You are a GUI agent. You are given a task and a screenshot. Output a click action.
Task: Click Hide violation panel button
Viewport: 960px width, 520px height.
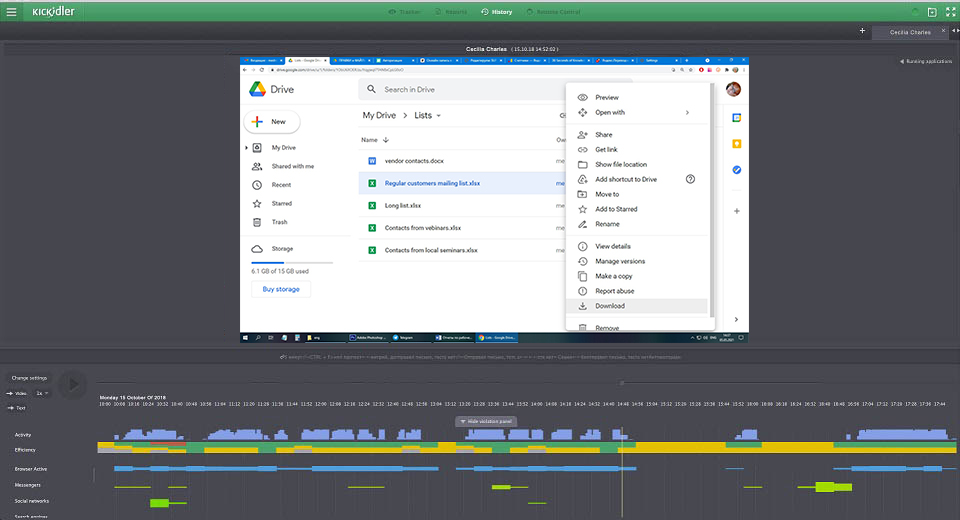click(x=486, y=422)
